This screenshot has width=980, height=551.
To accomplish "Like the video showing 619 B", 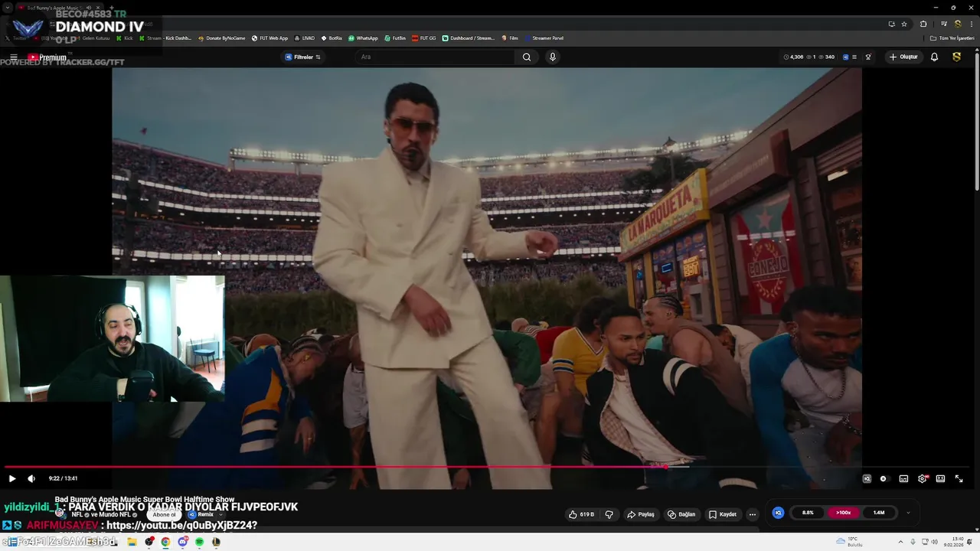I will pyautogui.click(x=582, y=514).
